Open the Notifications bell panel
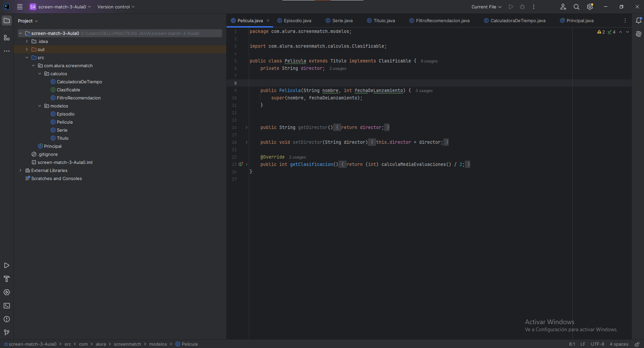The width and height of the screenshot is (644, 348). 639,20
